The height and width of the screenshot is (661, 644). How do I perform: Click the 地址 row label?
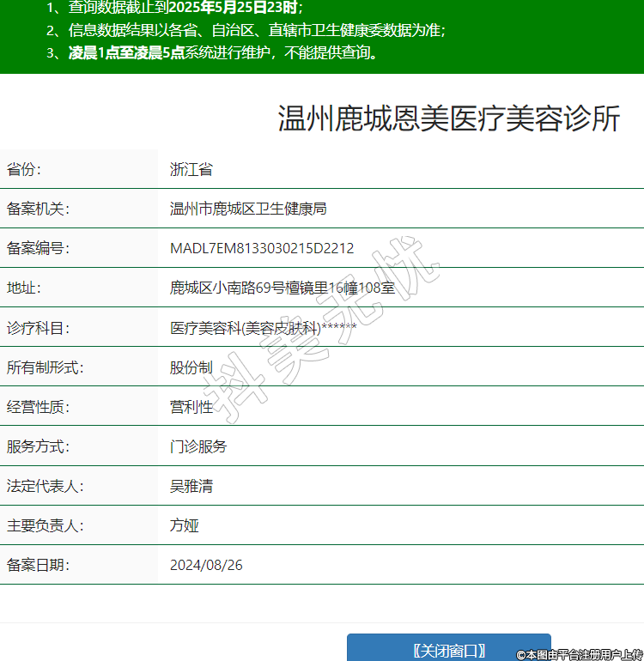[x=24, y=288]
